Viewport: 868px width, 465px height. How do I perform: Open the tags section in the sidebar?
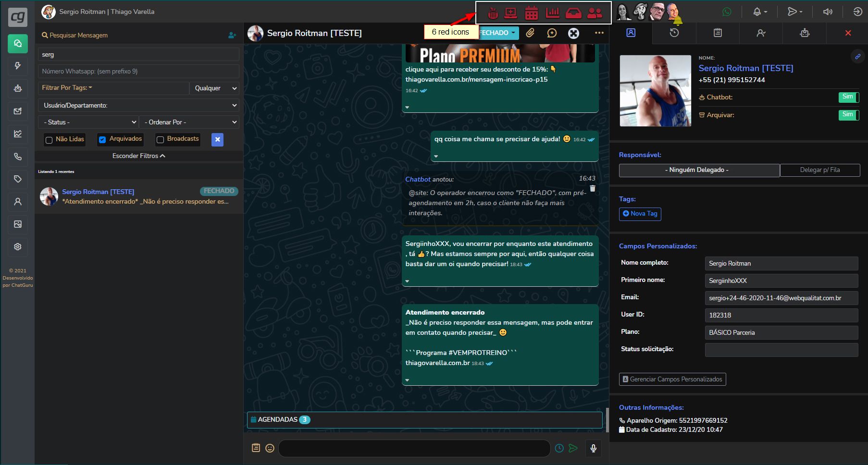[x=18, y=179]
